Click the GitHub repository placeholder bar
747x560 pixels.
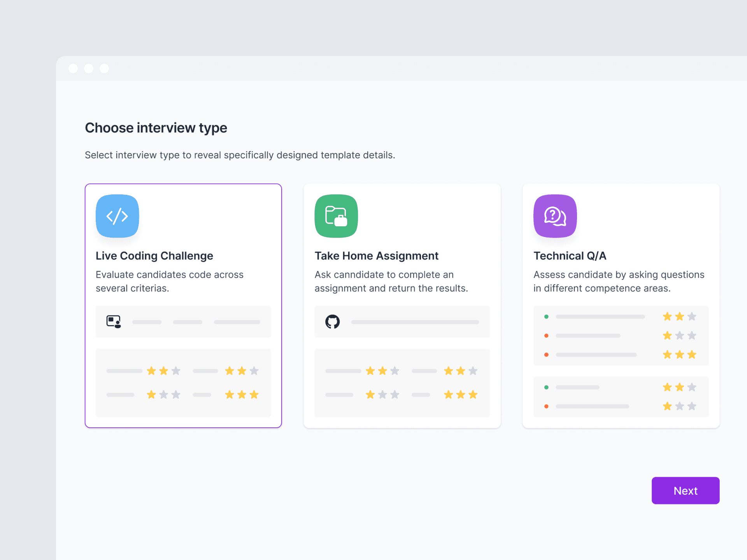tap(415, 322)
